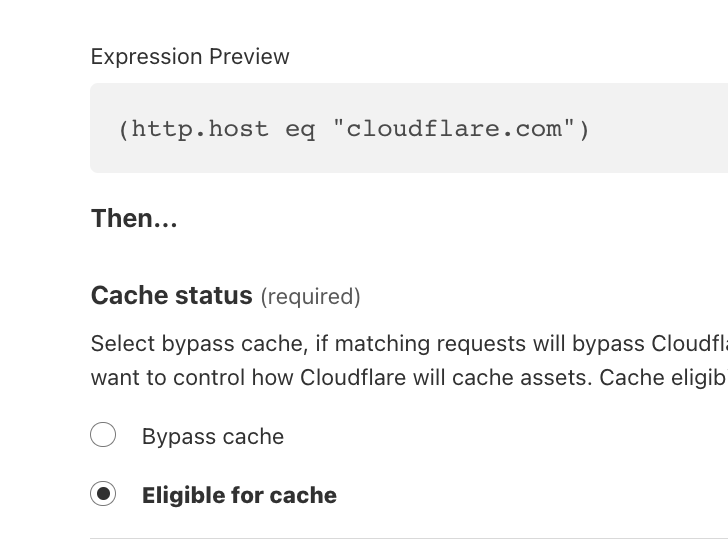Viewport: 728px width, 546px height.
Task: Click "cloudflare.com" in the expression
Action: pyautogui.click(x=454, y=129)
